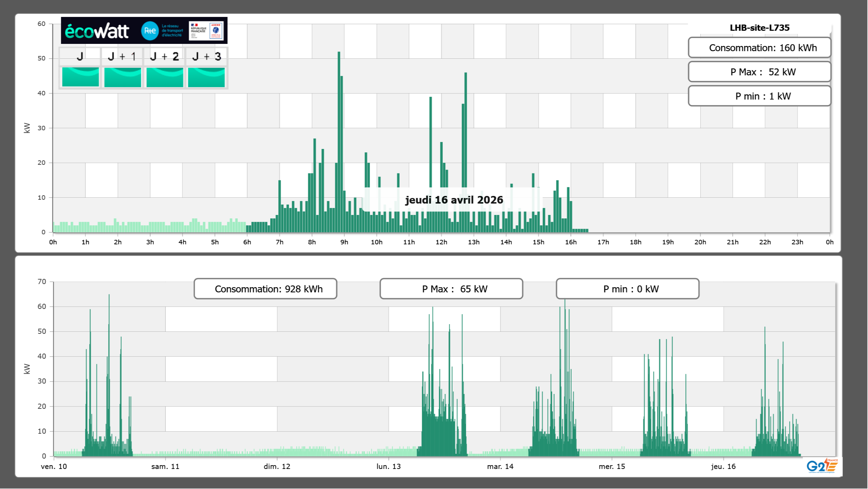
Task: Select the J + 1 forecast header
Action: (x=122, y=56)
